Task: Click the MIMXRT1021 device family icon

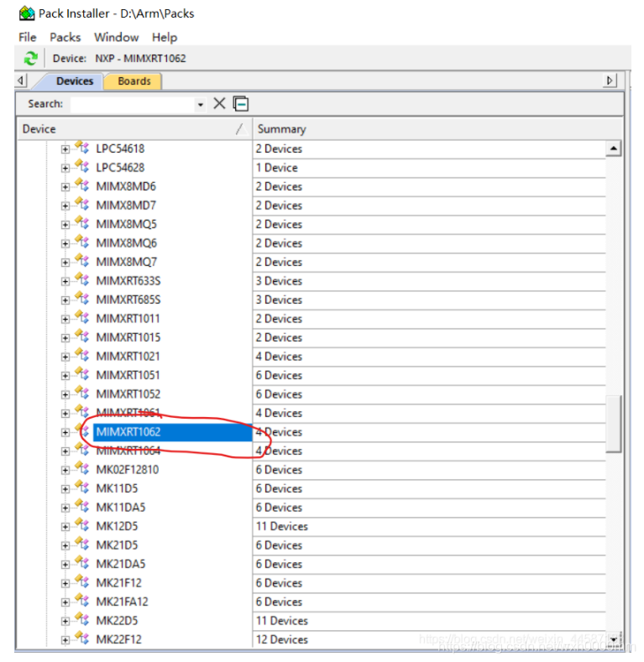Action: coord(82,356)
